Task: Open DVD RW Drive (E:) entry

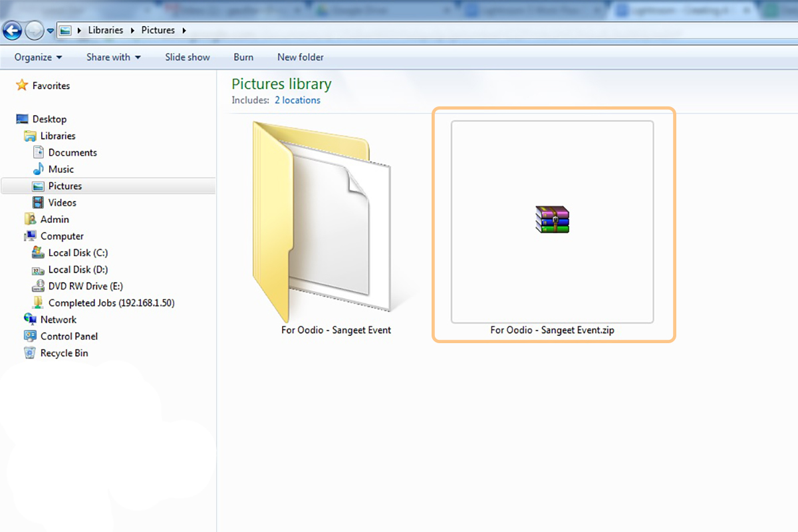Action: click(86, 286)
